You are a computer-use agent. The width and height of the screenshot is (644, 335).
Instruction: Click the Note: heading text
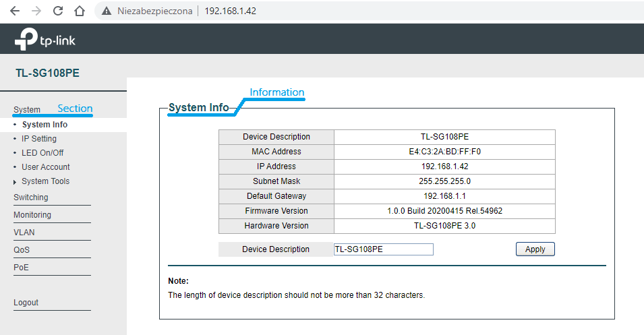(x=178, y=281)
